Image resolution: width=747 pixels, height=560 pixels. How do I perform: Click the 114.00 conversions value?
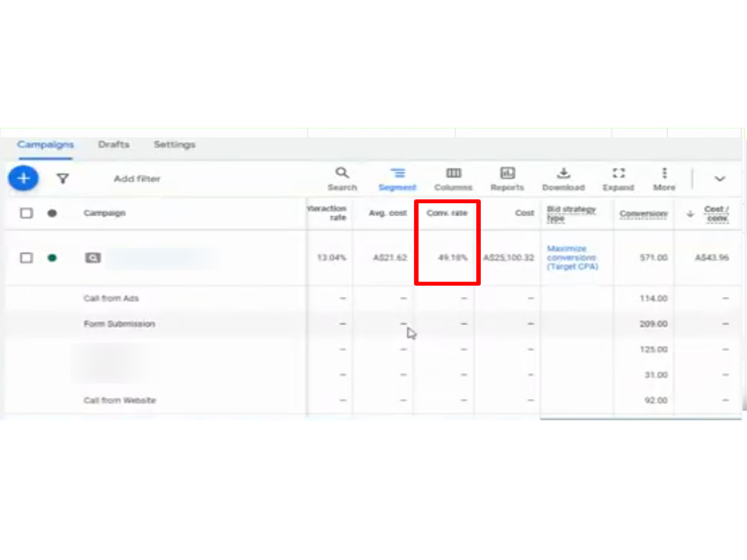pos(654,299)
